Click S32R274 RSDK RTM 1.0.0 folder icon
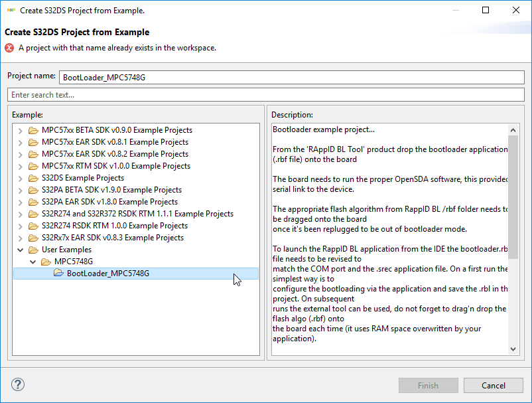This screenshot has width=532, height=403. (x=33, y=226)
